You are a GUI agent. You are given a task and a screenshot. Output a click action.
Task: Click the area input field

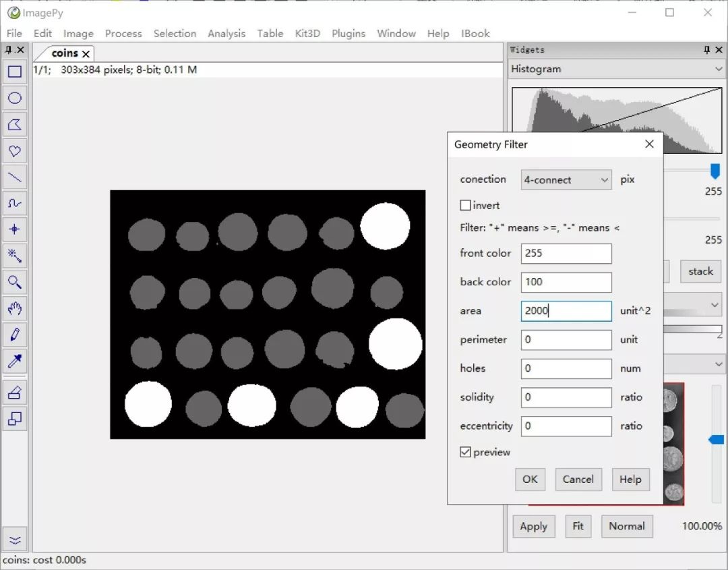566,311
